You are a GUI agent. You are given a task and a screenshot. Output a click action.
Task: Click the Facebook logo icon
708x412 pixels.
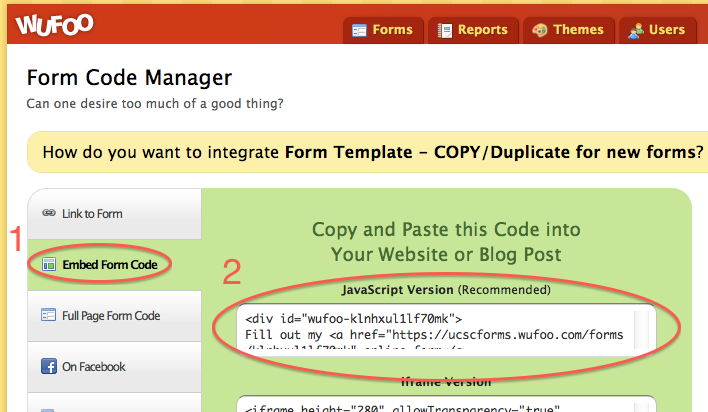click(49, 366)
